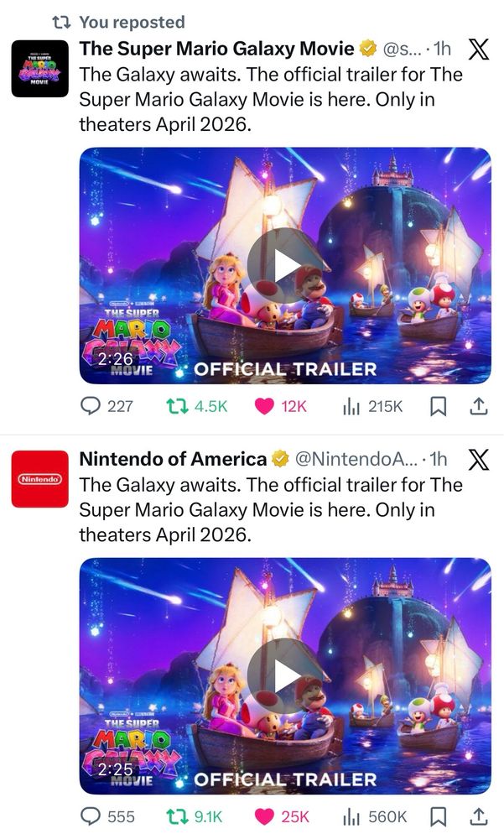504x839 pixels.
Task: Play the 2:26 official trailer video
Action: [284, 265]
